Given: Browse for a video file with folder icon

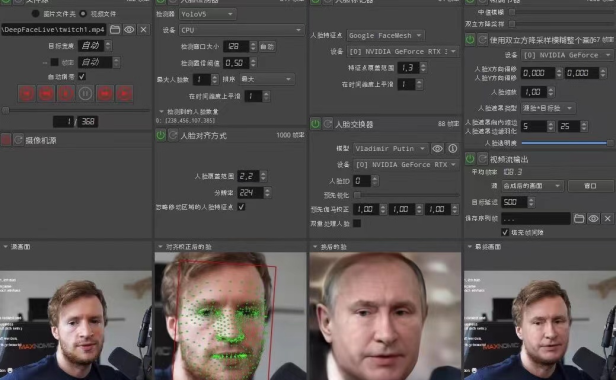Looking at the screenshot, I should click(x=115, y=29).
